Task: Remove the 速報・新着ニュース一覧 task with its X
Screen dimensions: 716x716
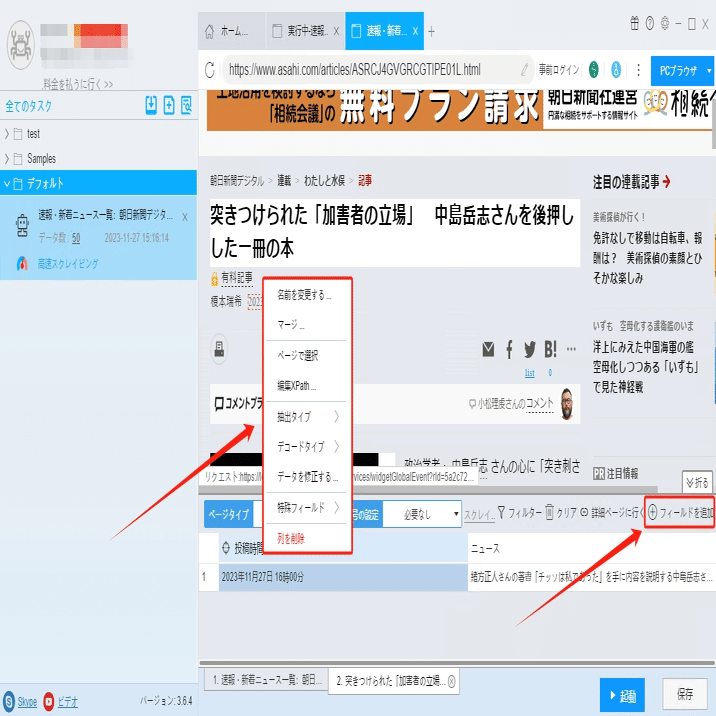Action: [184, 217]
